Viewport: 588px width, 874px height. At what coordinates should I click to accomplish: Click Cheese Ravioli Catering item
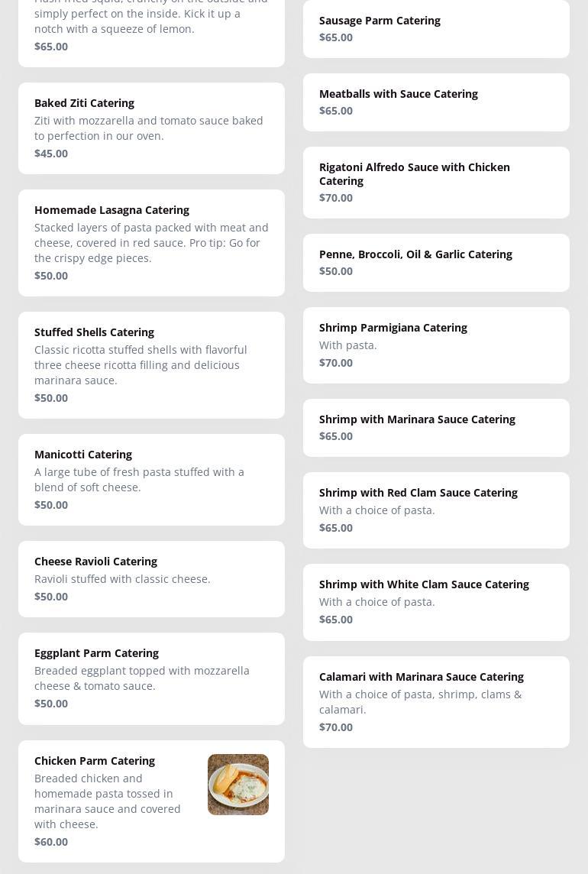[152, 578]
